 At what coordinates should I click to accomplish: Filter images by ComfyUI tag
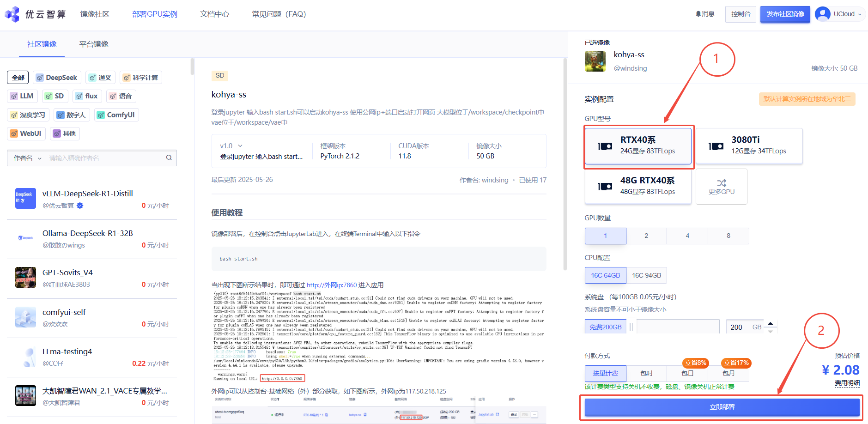pyautogui.click(x=116, y=115)
